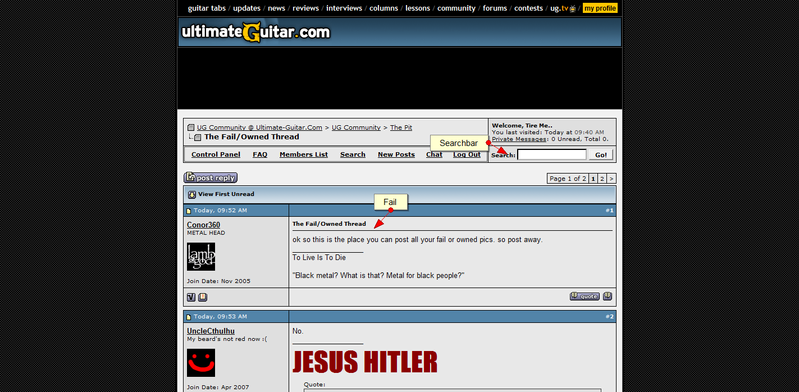Click the search text box

pos(552,154)
